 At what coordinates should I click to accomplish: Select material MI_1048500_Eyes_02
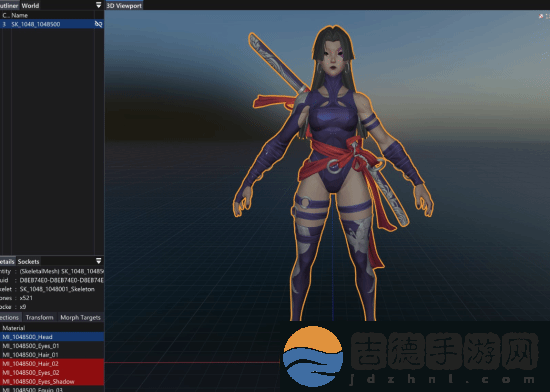[x=52, y=372]
